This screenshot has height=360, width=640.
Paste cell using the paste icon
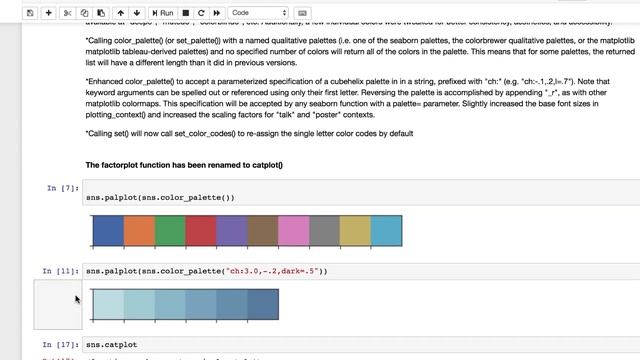101,13
